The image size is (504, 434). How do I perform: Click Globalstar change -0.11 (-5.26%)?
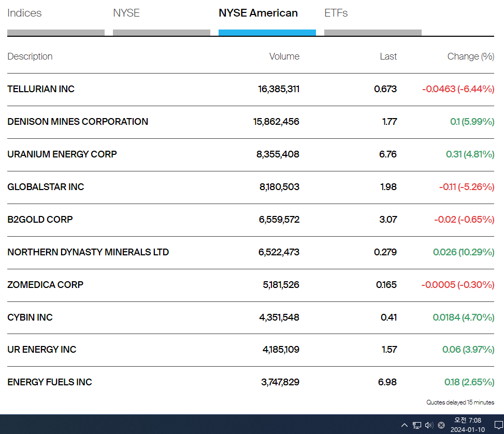point(467,187)
